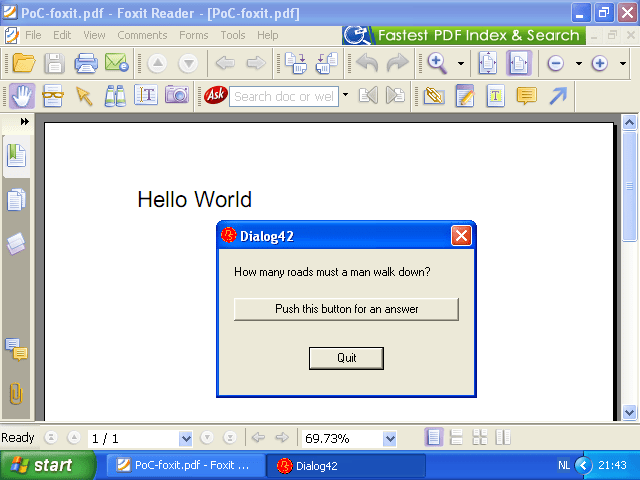Open the zoom percentage dropdown
This screenshot has height=480, width=640.
pos(389,438)
